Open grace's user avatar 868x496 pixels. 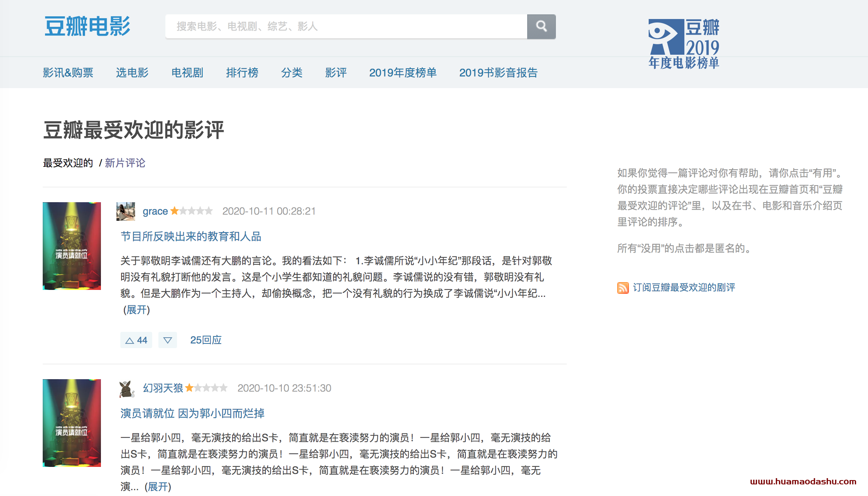coord(126,211)
